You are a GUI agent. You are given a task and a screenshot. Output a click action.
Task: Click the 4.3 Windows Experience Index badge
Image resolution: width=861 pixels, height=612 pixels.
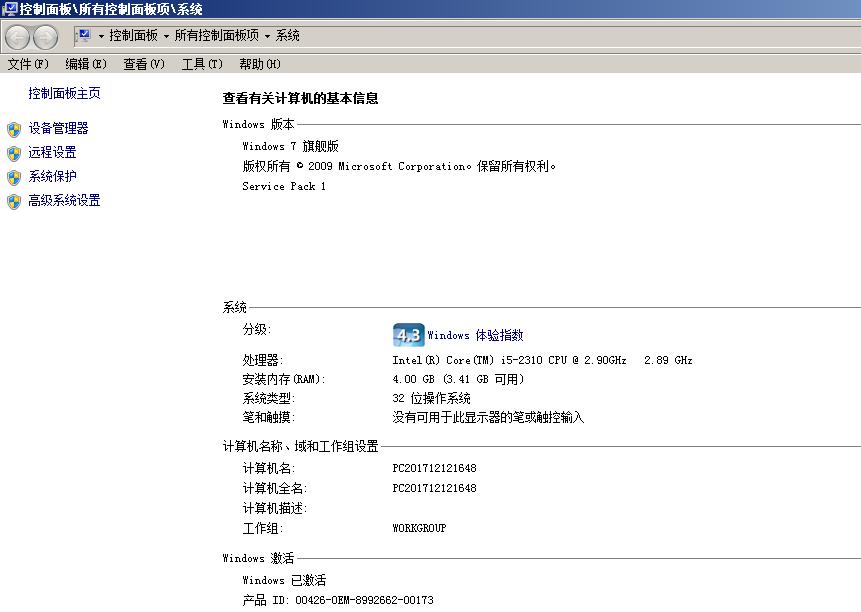407,334
